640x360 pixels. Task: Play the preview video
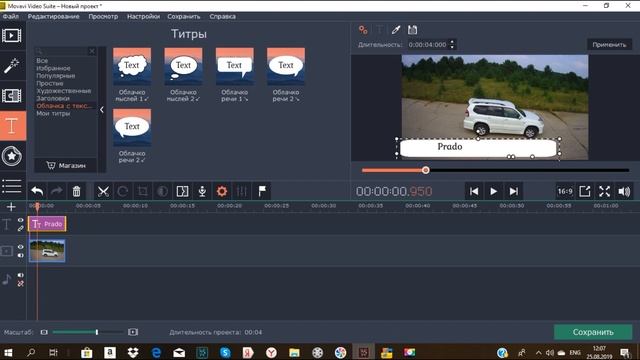(493, 191)
